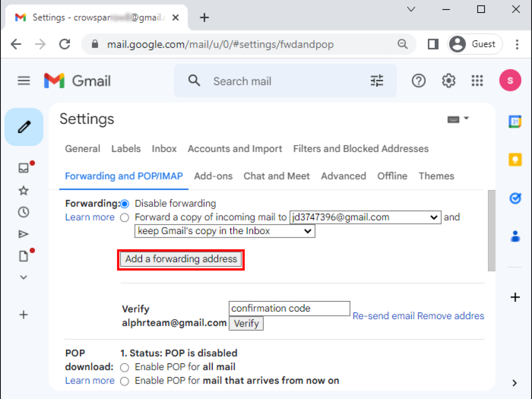
Task: Open Google Calendar from side panel
Action: (x=515, y=121)
